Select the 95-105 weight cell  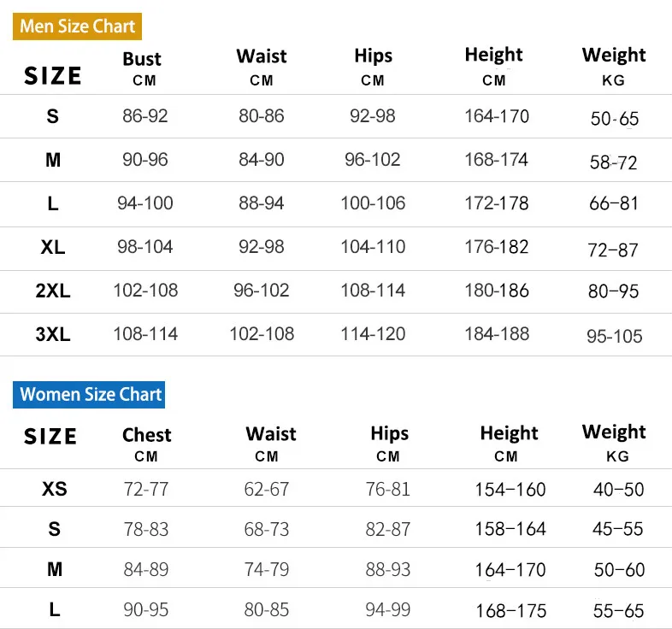click(614, 336)
